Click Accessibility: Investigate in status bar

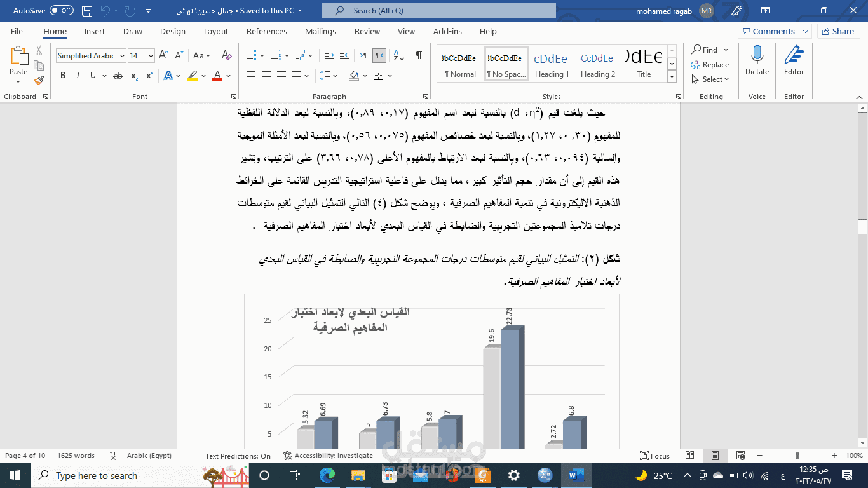[328, 456]
